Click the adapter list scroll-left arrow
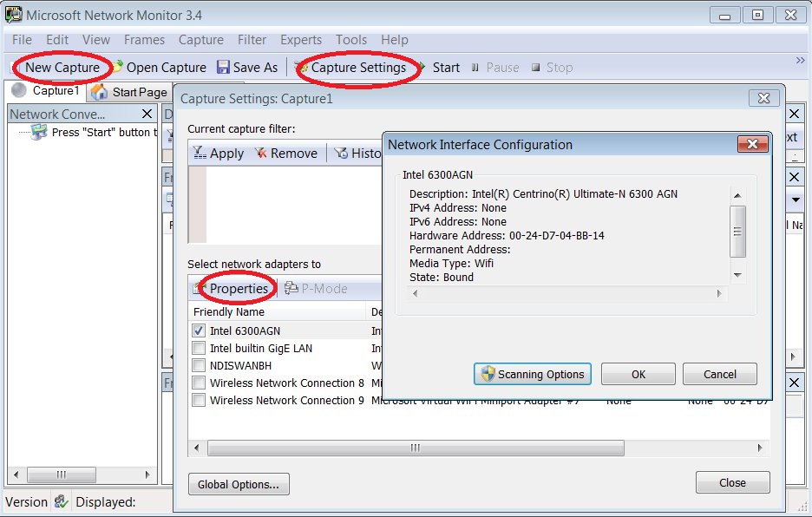 196,448
